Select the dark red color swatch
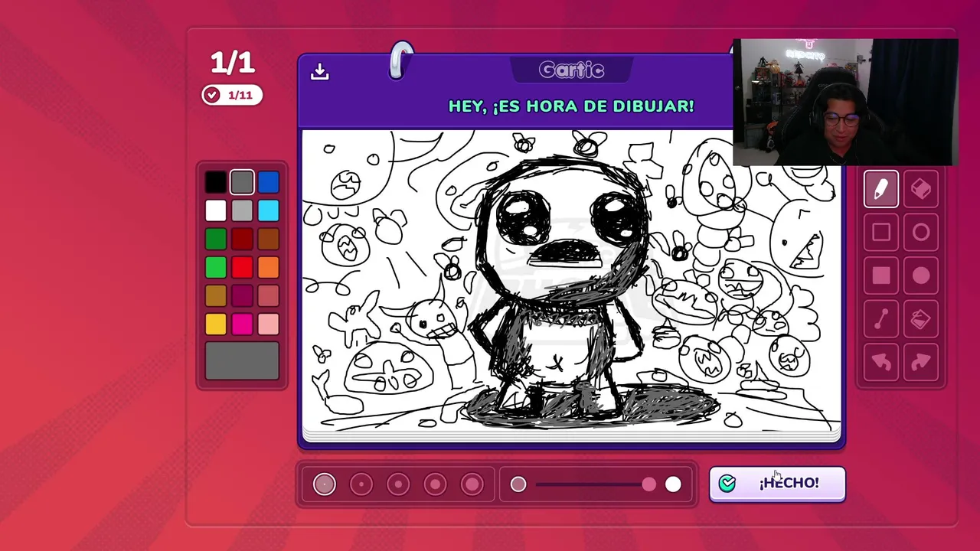Image resolution: width=980 pixels, height=551 pixels. tap(242, 240)
